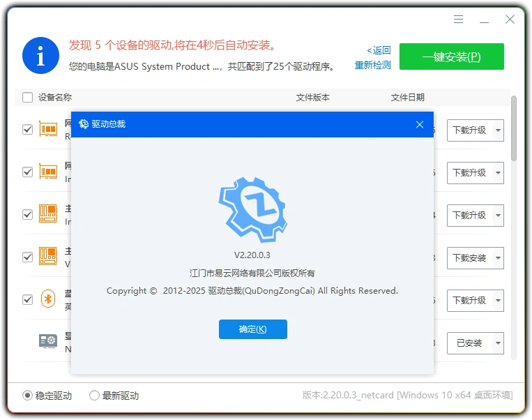Click the blue info icon
The height and width of the screenshot is (420, 532).
pyautogui.click(x=40, y=55)
